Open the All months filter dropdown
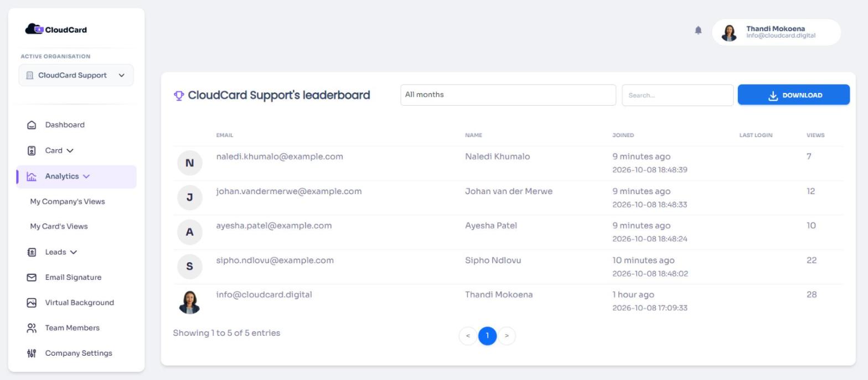The image size is (868, 380). (x=508, y=95)
